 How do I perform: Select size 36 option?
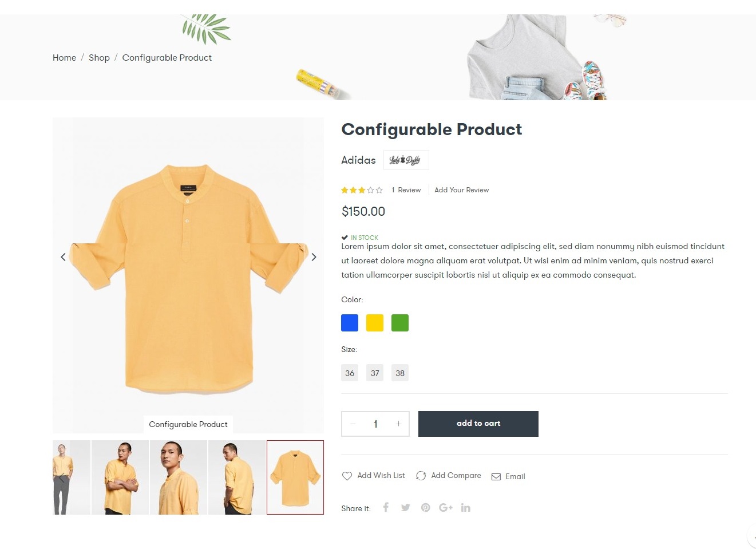(x=350, y=373)
